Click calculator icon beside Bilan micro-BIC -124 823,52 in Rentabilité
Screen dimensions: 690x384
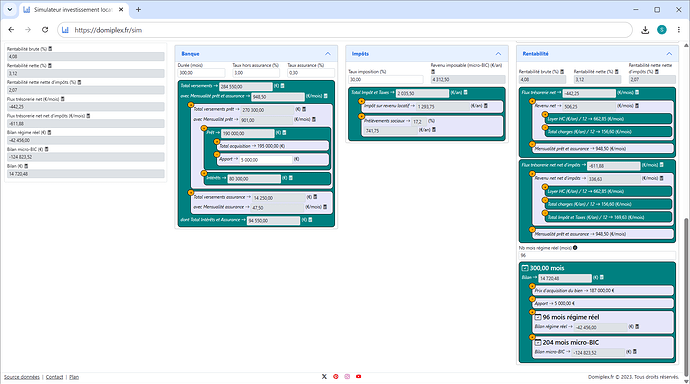(635, 351)
